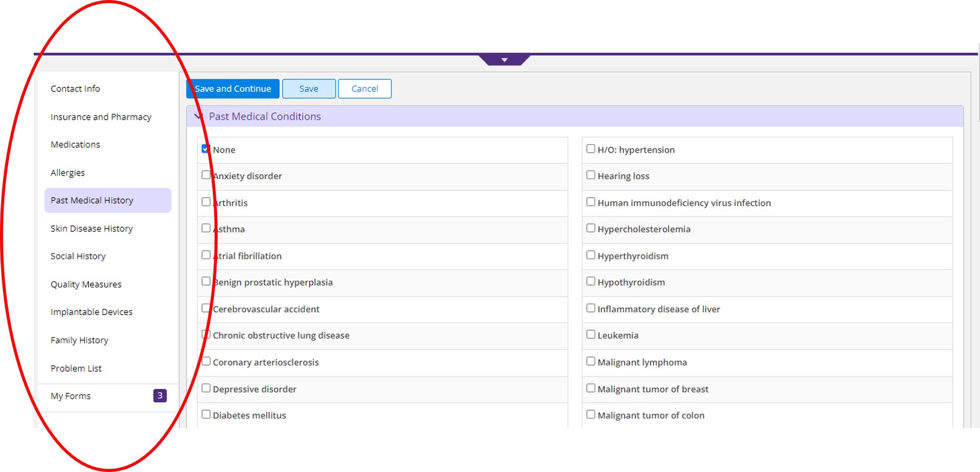Cancel the form changes
980x472 pixels.
pyautogui.click(x=364, y=88)
